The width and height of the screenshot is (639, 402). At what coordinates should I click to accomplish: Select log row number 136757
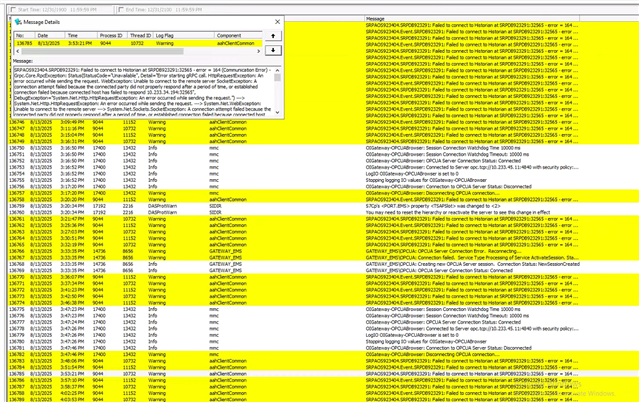tap(323, 193)
